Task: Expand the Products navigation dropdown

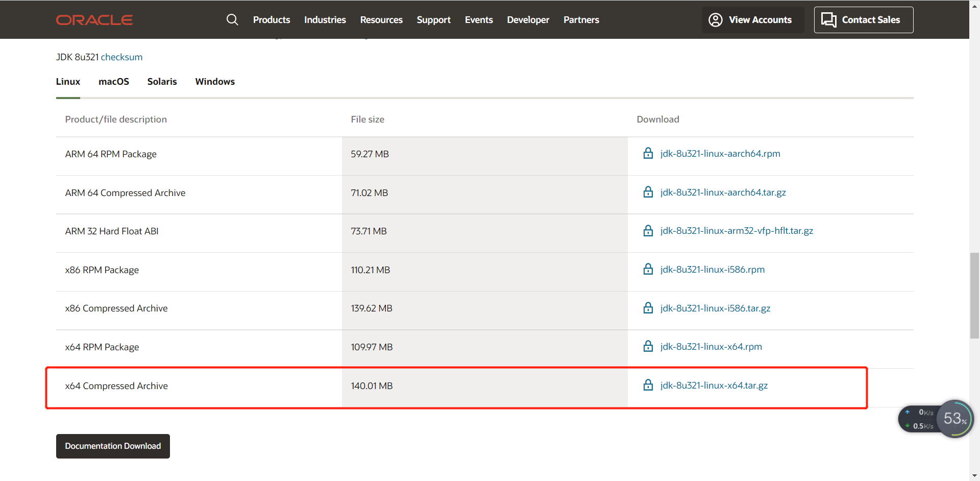Action: tap(271, 19)
